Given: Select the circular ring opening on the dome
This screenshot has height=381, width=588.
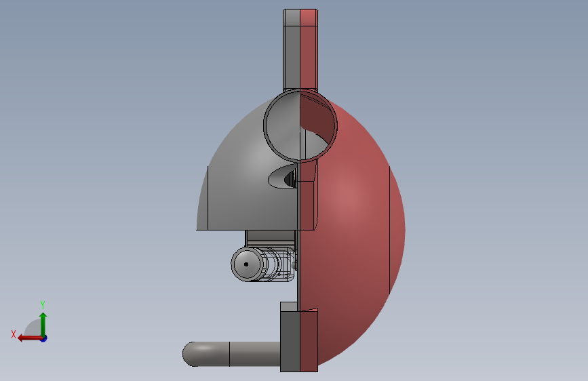Looking at the screenshot, I should [300, 125].
